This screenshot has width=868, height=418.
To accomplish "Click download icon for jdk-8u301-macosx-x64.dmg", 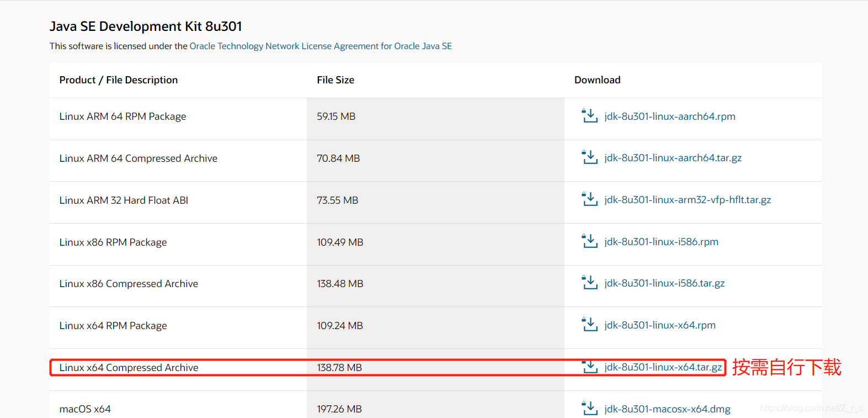I will [589, 409].
